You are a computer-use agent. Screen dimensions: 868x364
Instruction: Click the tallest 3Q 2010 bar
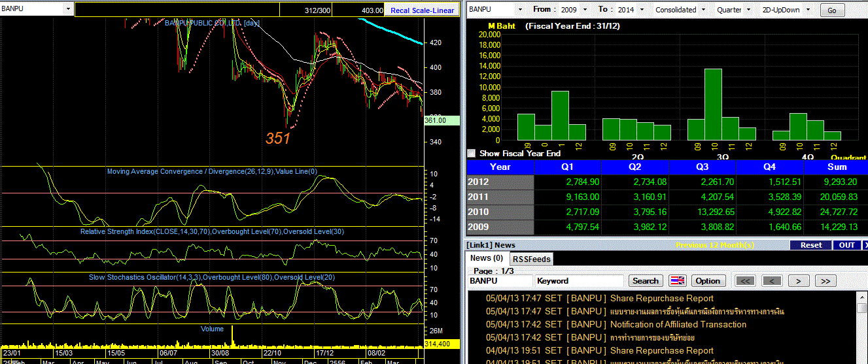(x=713, y=105)
